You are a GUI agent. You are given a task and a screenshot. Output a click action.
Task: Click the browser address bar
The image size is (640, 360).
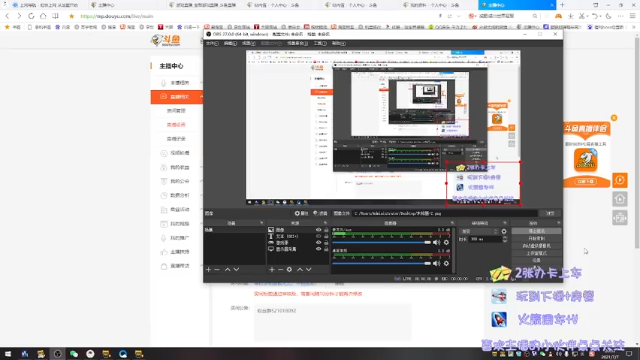[x=253, y=16]
